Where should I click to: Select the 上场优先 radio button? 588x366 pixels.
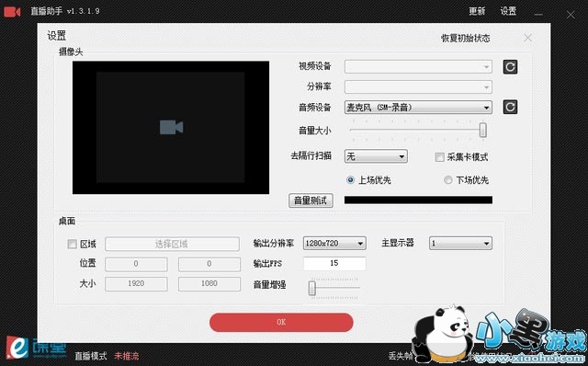coord(350,180)
